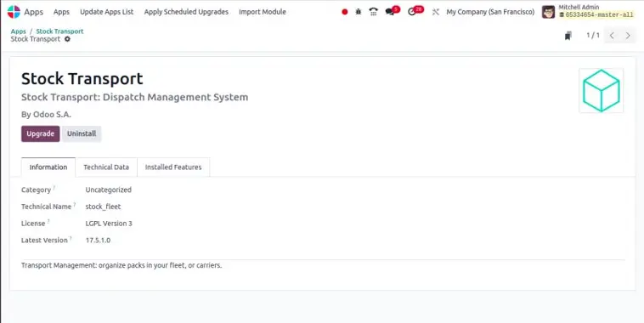This screenshot has width=644, height=323.
Task: Open the Odoo main apps menu icon
Action: click(x=14, y=12)
